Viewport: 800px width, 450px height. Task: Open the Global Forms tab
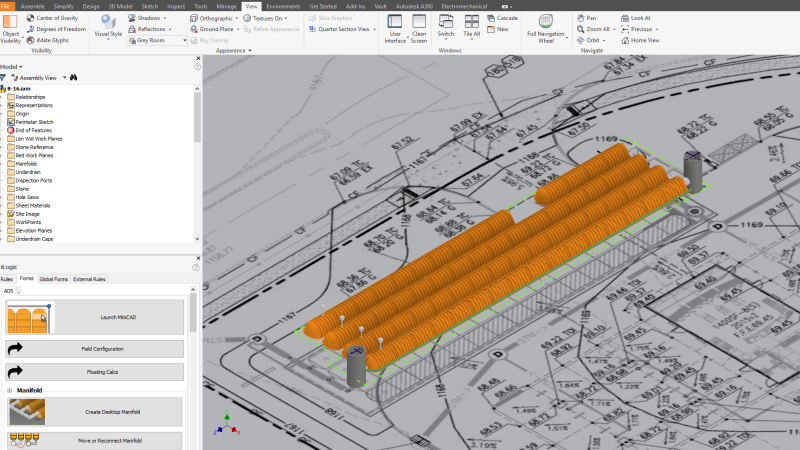53,278
